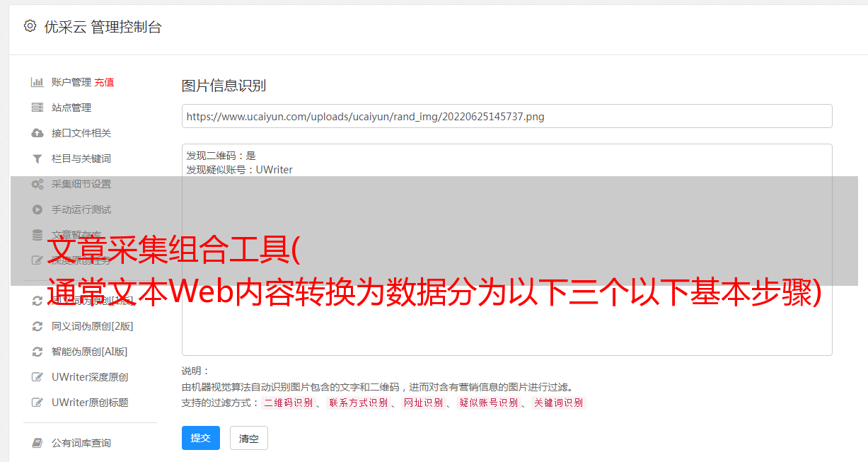
Task: Click the red 充值 link
Action: coord(104,82)
